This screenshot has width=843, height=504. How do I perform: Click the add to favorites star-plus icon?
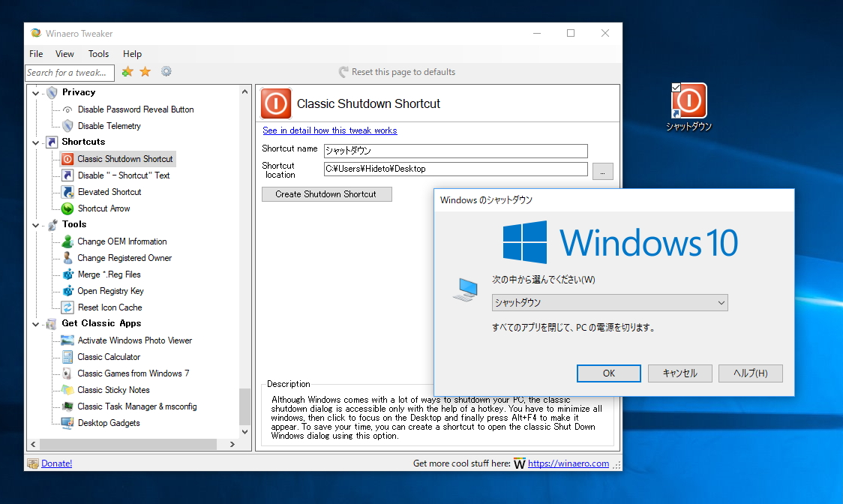pyautogui.click(x=127, y=71)
